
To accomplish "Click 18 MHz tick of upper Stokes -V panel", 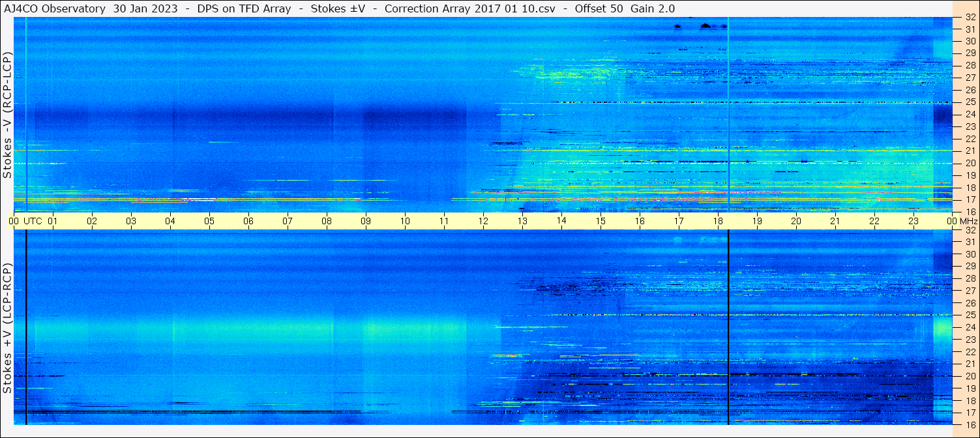I will pos(970,187).
